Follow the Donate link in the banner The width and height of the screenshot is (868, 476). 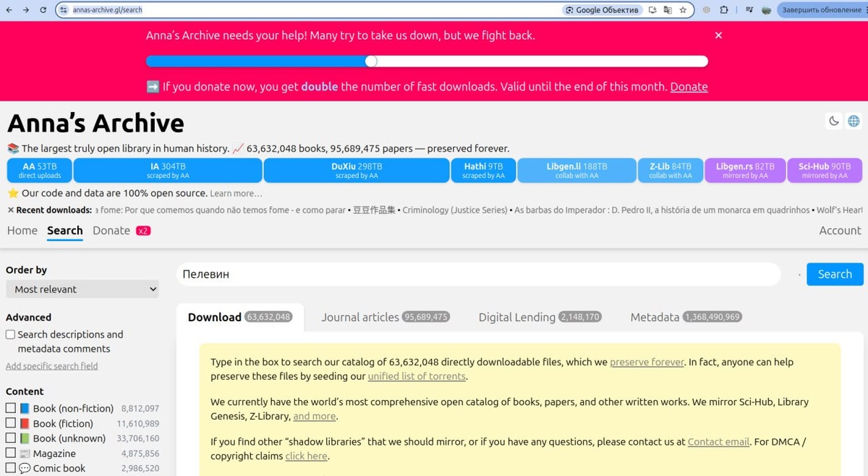pos(689,87)
